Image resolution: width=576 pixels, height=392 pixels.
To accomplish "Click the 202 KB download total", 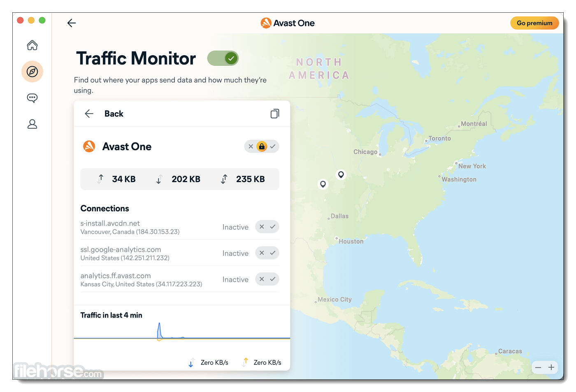I will [186, 179].
